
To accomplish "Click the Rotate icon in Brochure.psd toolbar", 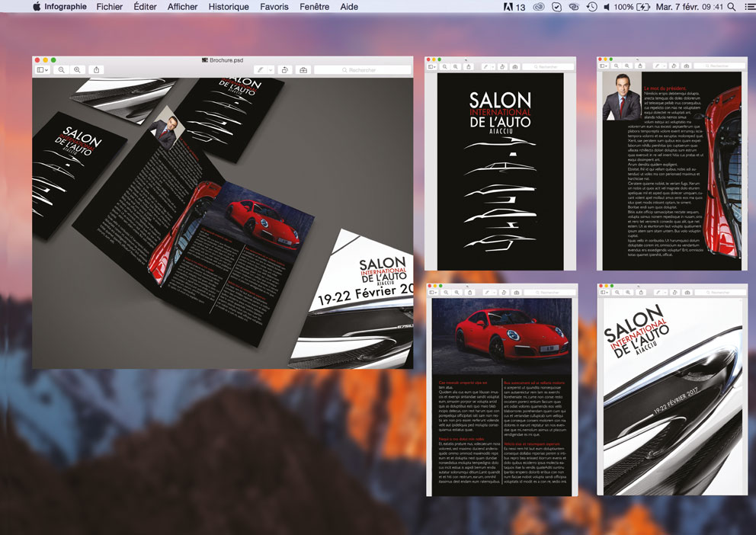I will [284, 70].
